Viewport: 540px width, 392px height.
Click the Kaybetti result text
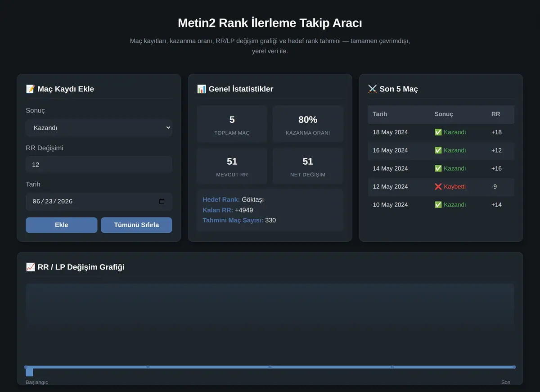[x=455, y=186]
